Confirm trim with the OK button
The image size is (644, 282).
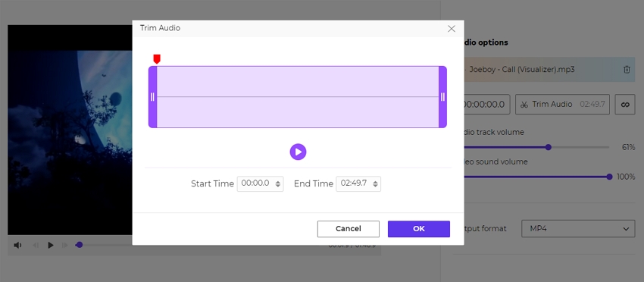pos(419,229)
